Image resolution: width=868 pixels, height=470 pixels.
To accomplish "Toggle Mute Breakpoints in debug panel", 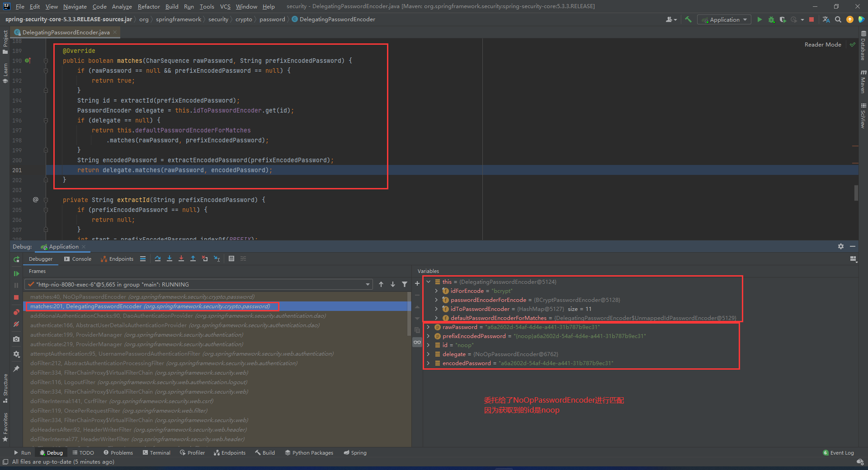I will (16, 324).
